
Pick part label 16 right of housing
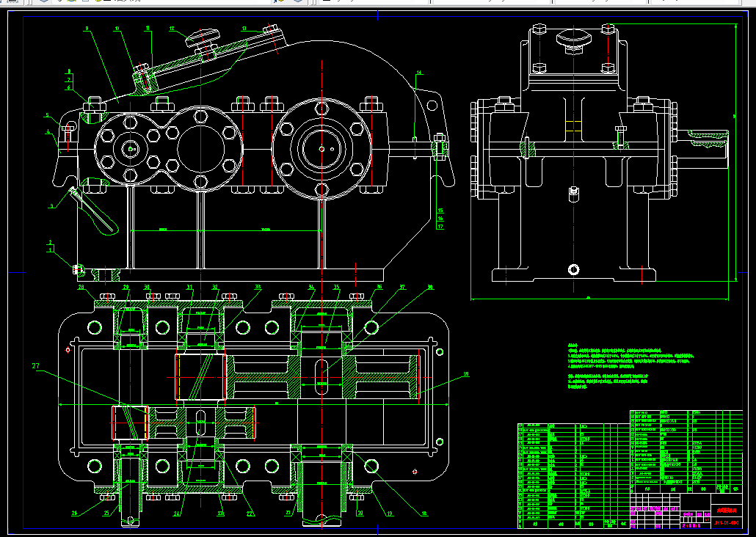tap(440, 219)
